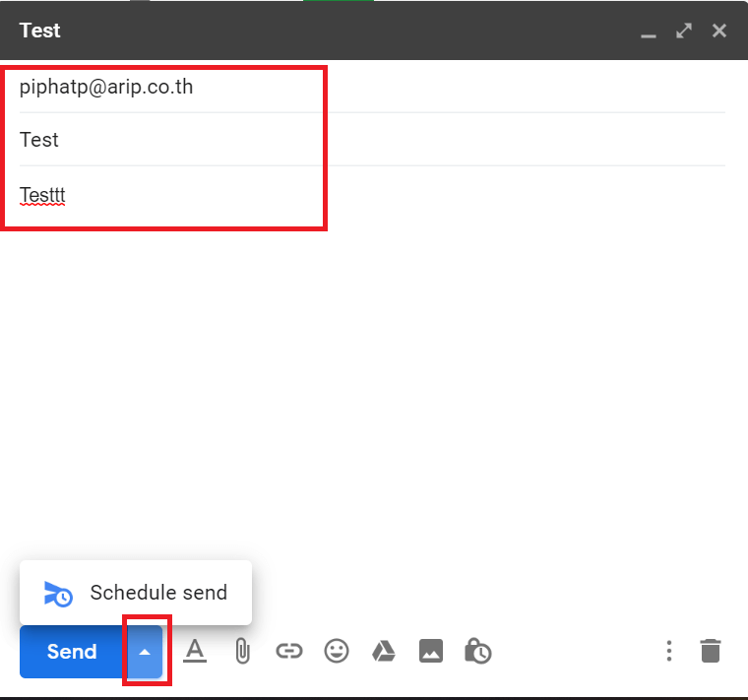Viewport: 748px width, 700px height.
Task: Minimize the compose window
Action: (x=649, y=32)
